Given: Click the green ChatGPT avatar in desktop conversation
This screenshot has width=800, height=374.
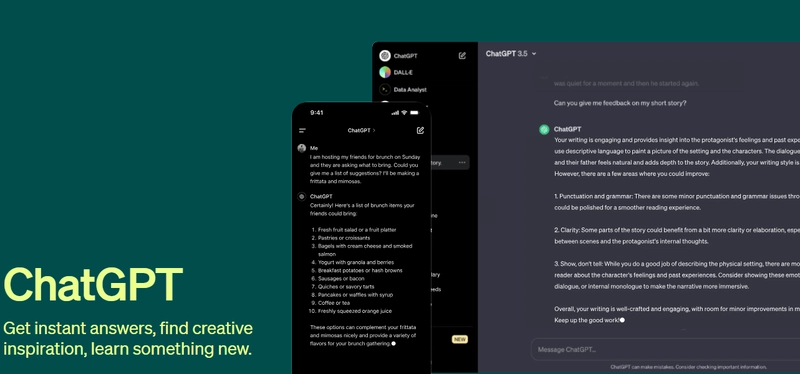Looking at the screenshot, I should click(x=544, y=130).
